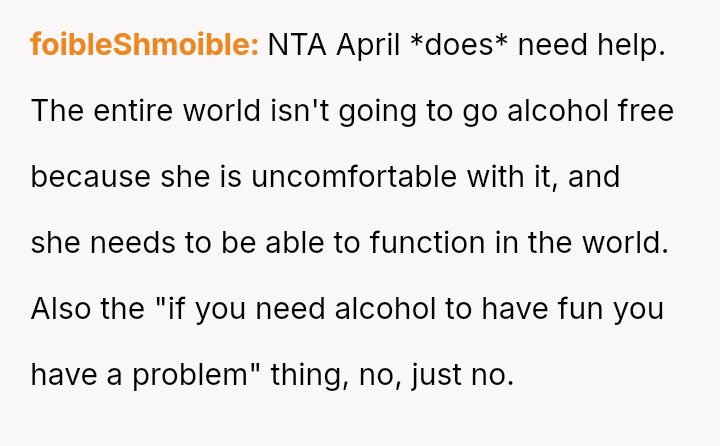Click the phrase "alcohol free"

tap(590, 111)
